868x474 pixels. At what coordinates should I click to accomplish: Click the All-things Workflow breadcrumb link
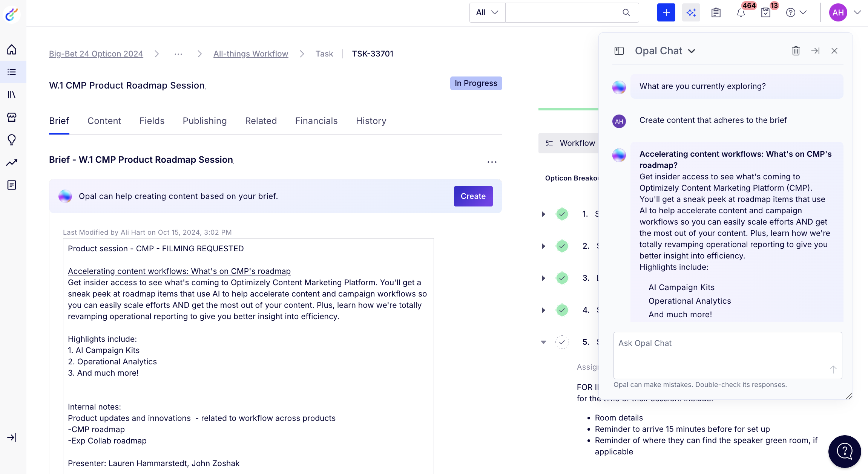click(x=251, y=54)
